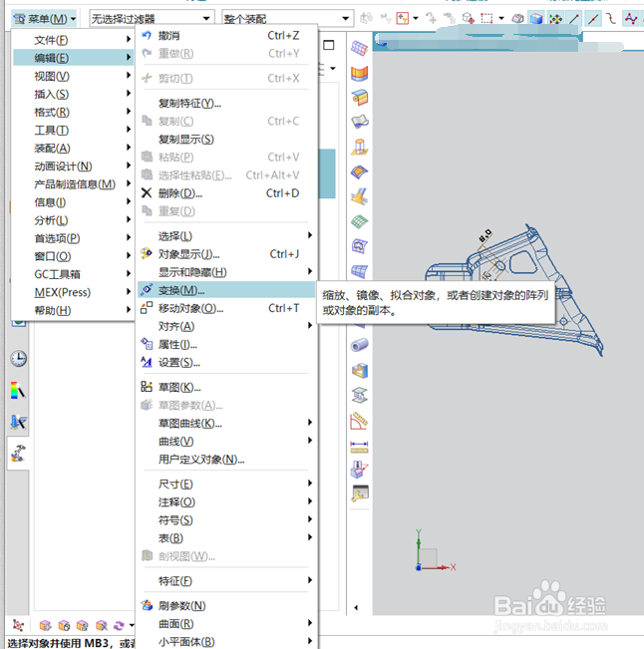Choose 复制特征(Y)... from Edit menu

pyautogui.click(x=226, y=103)
